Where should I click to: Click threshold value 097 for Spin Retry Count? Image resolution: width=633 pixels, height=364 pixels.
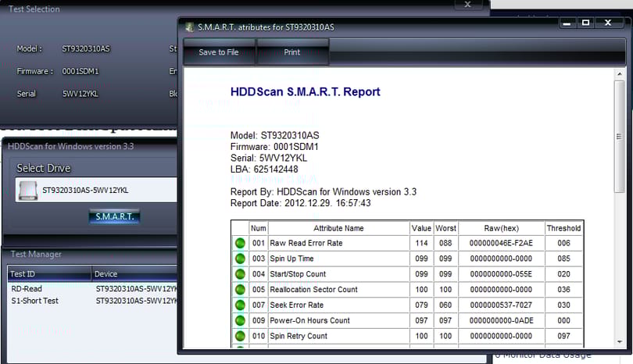[563, 336]
